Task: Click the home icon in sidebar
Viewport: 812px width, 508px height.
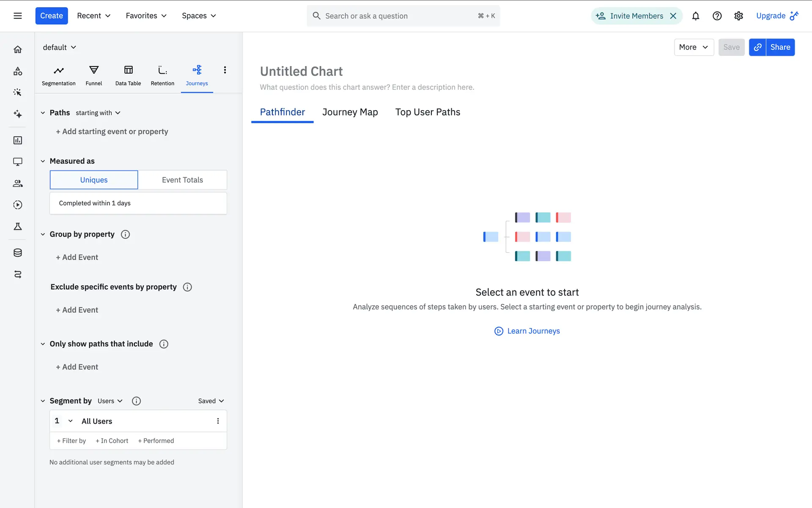Action: (x=18, y=50)
